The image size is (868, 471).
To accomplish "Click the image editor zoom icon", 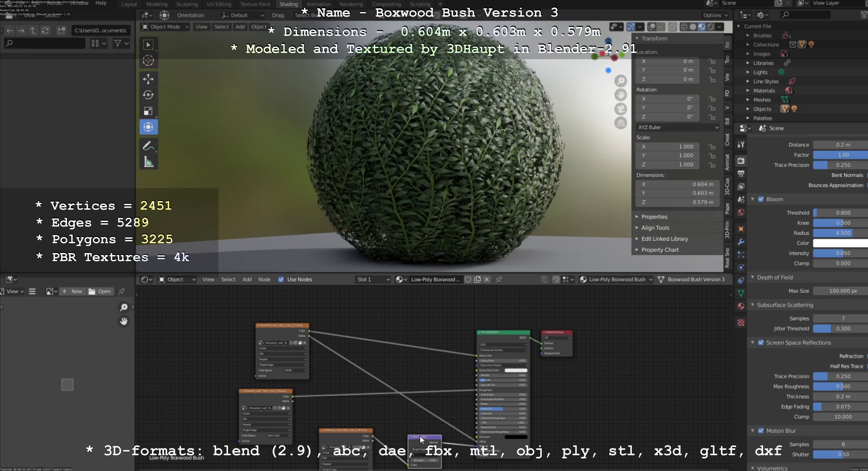I will pyautogui.click(x=124, y=307).
